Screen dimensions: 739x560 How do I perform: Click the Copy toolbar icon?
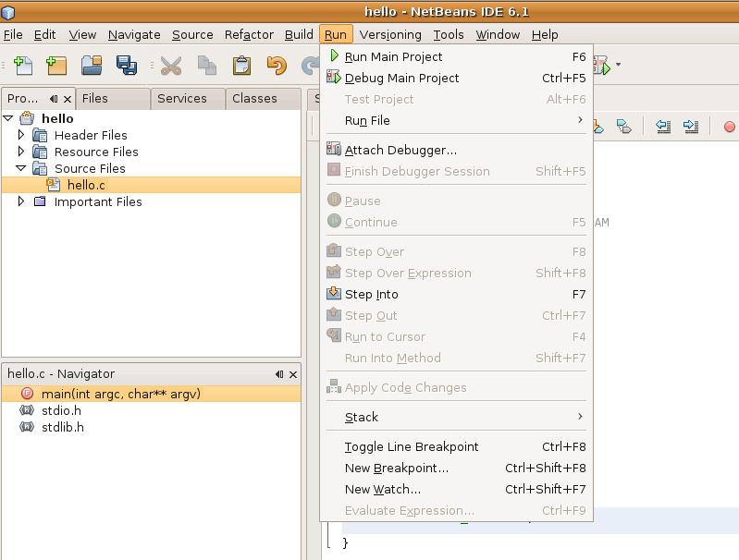pyautogui.click(x=207, y=65)
